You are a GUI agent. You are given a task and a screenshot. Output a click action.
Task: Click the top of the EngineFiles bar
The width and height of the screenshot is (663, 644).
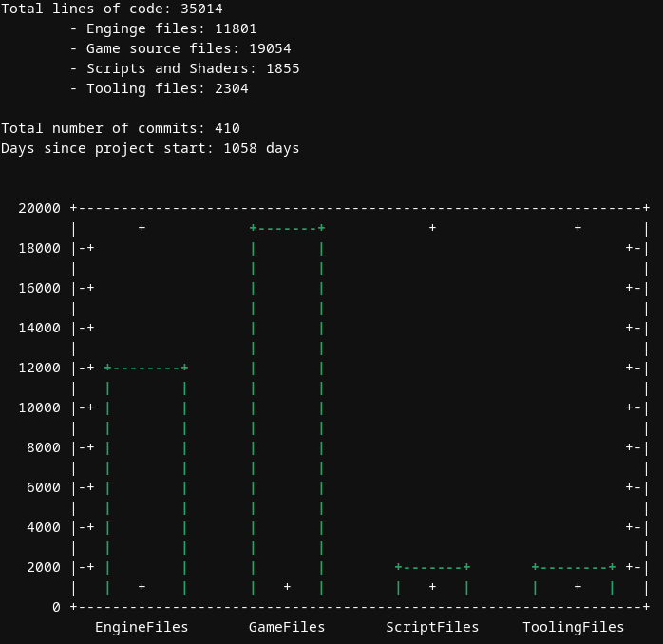pyautogui.click(x=146, y=368)
